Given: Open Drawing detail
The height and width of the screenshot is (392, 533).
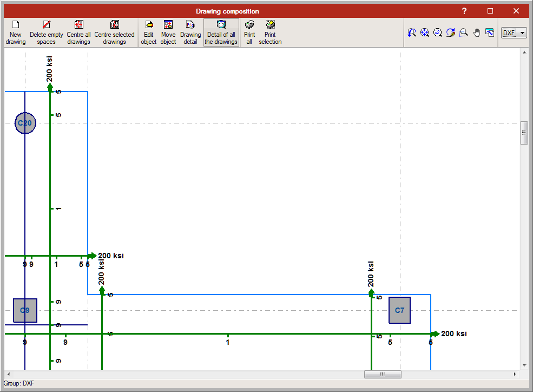Looking at the screenshot, I should [190, 32].
